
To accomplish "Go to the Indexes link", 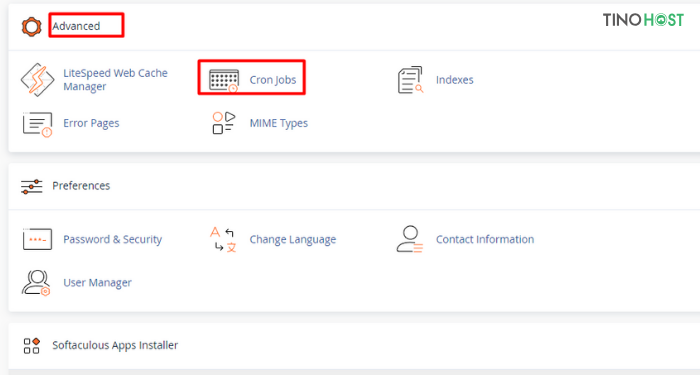I will tap(454, 80).
